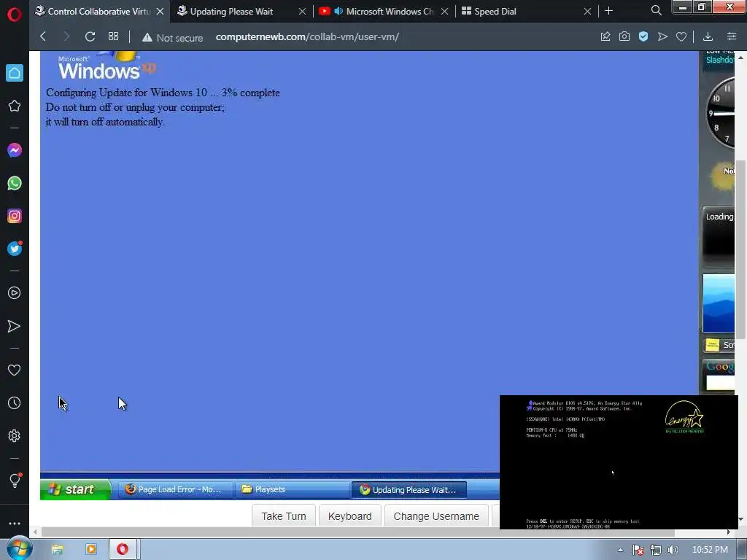747x560 pixels.
Task: Open the lightbulb tips icon
Action: pos(15,480)
